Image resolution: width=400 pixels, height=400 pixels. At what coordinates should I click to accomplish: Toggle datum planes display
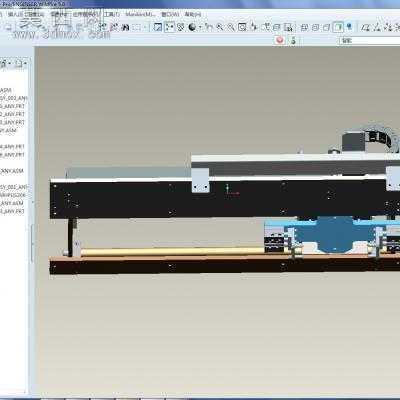(366, 27)
